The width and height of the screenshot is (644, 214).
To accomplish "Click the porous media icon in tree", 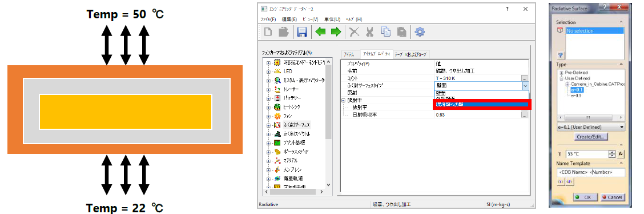I will (x=277, y=152).
